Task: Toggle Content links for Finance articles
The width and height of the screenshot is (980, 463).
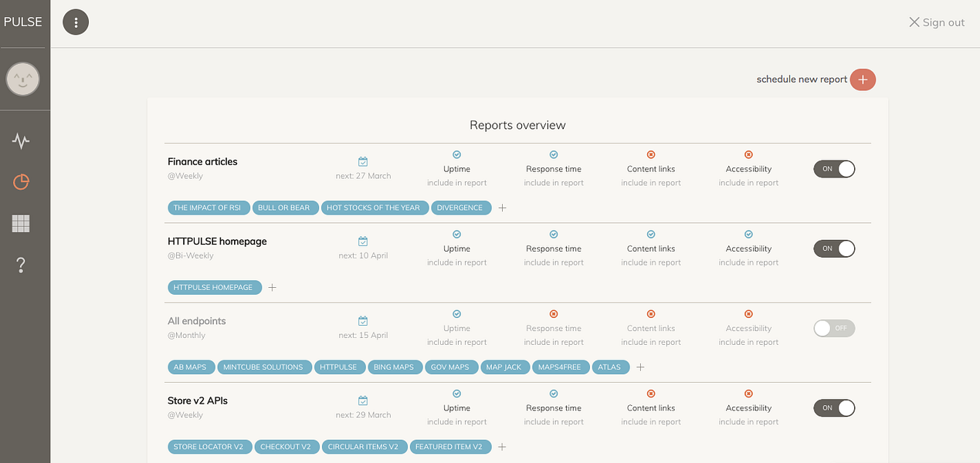Action: (651, 154)
